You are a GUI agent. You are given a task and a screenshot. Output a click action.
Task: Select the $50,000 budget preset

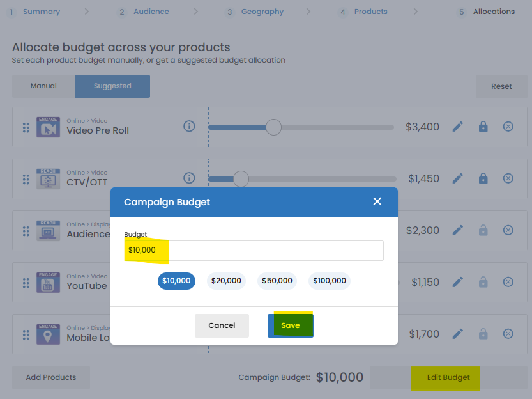[277, 281]
